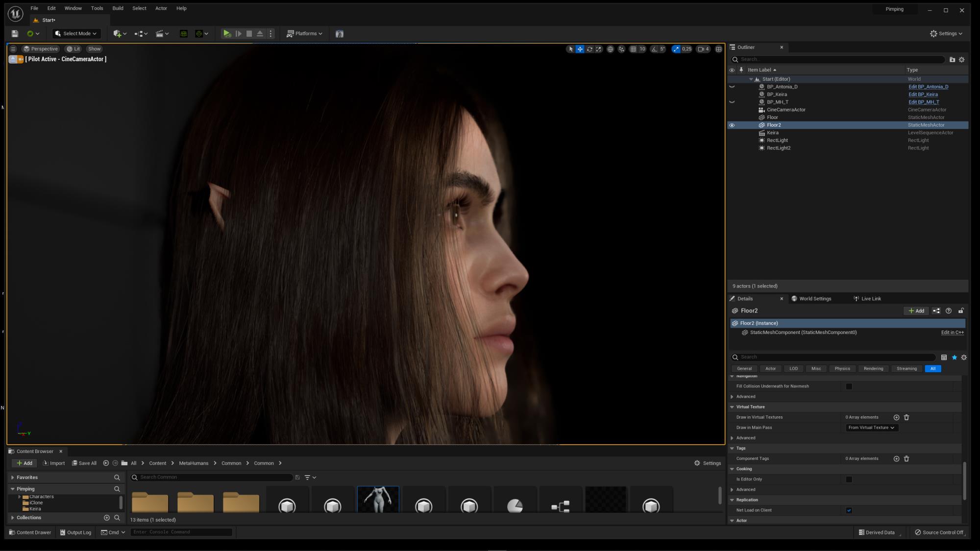Enable Is Editor Only checkbox
Screen dimensions: 980x551
[849, 479]
